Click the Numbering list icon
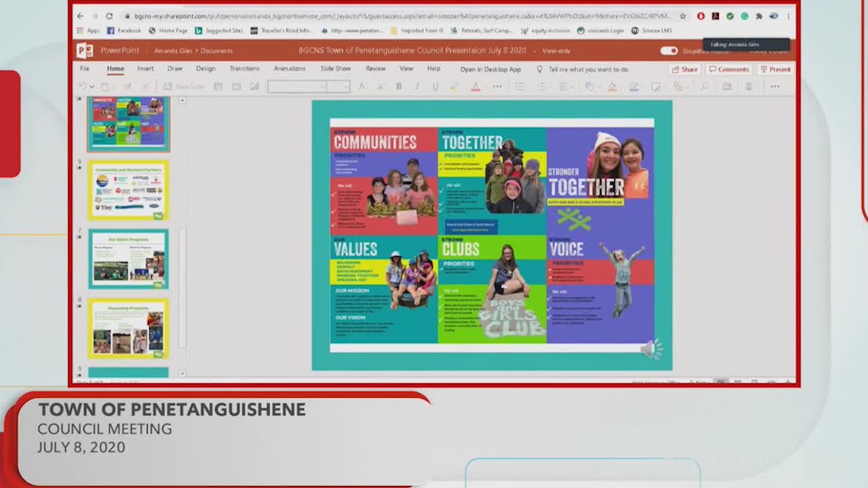Image resolution: width=868 pixels, height=488 pixels. tap(541, 87)
